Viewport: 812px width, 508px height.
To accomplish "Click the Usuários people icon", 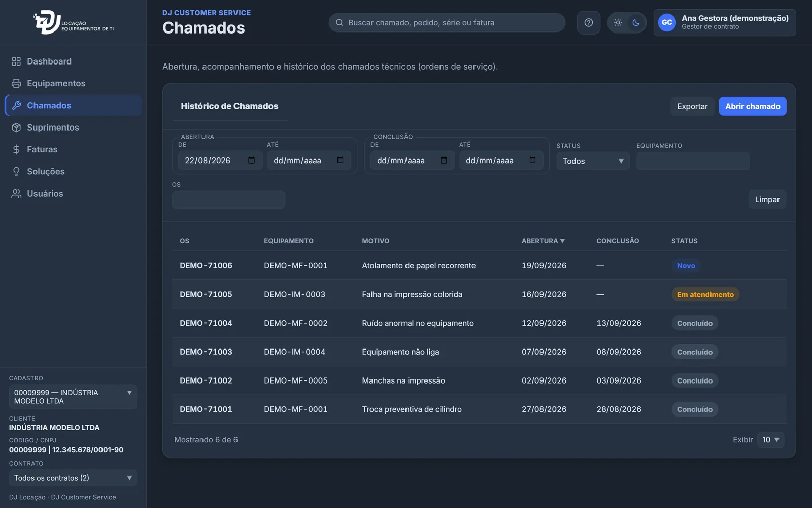I will (16, 194).
